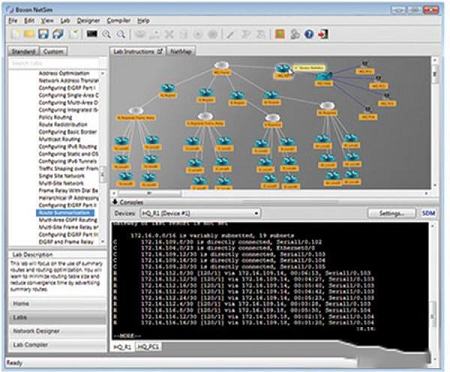The height and width of the screenshot is (372, 450).
Task: Click the topology horizontal scrollbar right arrow
Action: pyautogui.click(x=427, y=193)
